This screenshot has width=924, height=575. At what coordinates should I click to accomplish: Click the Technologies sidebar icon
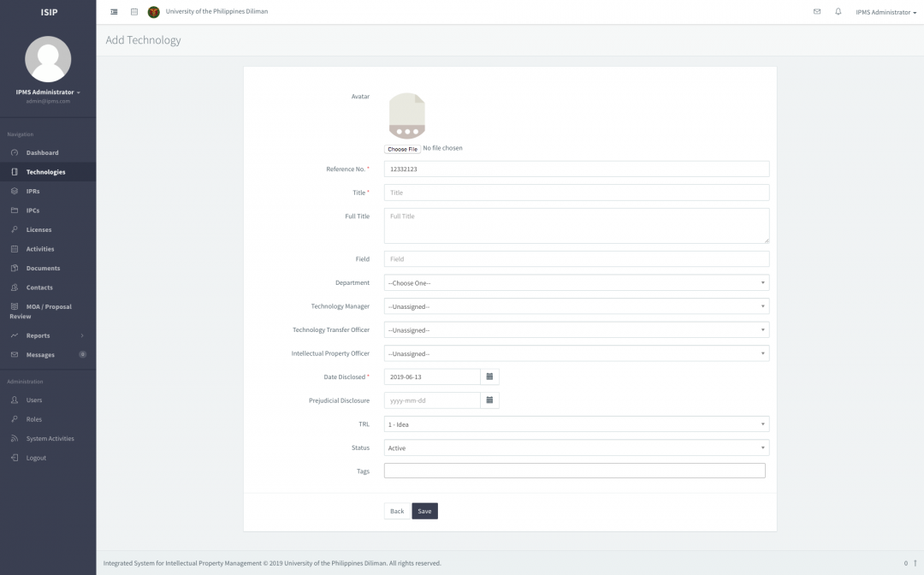tap(15, 172)
